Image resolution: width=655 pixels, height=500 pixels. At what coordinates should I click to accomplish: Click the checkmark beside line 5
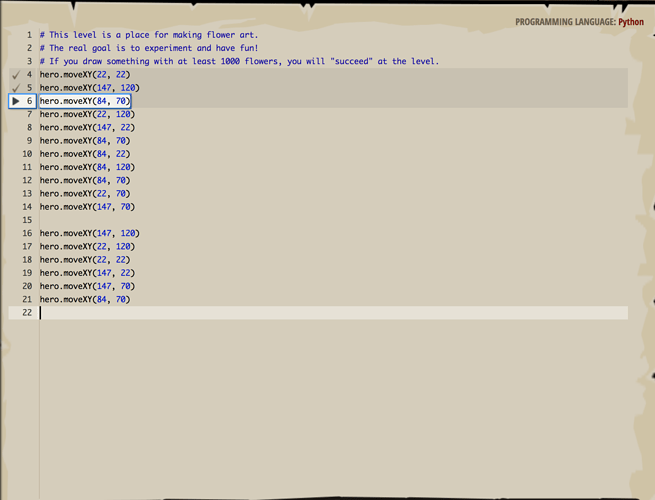(x=16, y=88)
